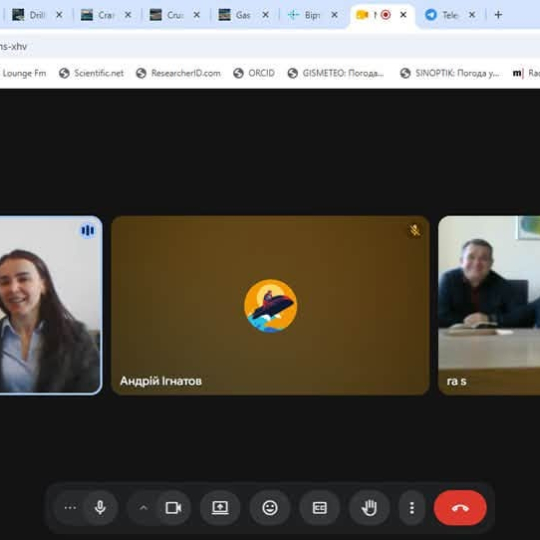540x540 pixels.
Task: Close the Cru browser tab
Action: (x=197, y=15)
